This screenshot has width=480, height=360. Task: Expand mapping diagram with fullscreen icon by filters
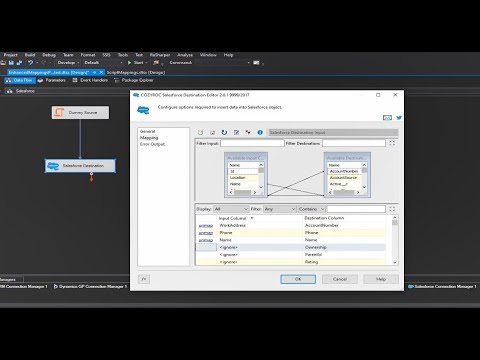(392, 143)
